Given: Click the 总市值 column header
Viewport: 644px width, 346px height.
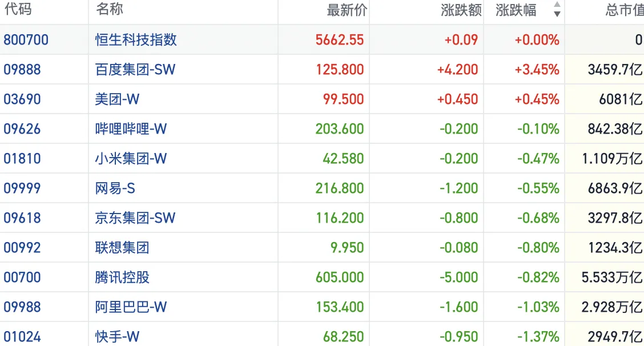Looking at the screenshot, I should pyautogui.click(x=624, y=10).
